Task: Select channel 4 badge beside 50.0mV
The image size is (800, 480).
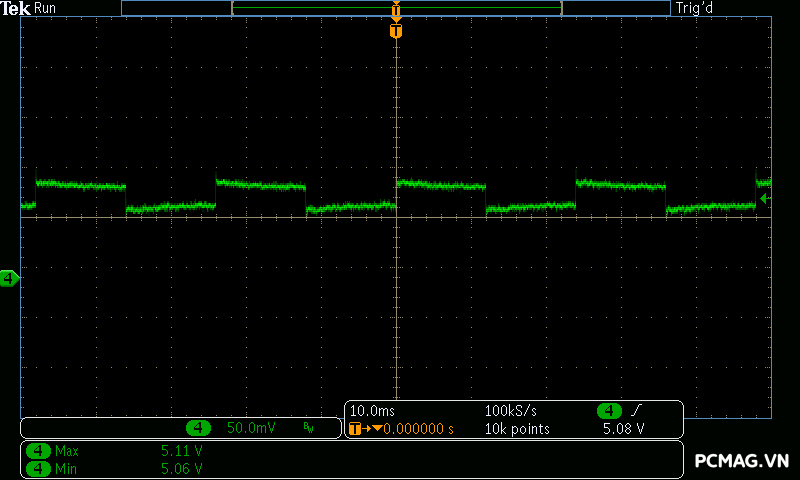Action: pyautogui.click(x=198, y=428)
